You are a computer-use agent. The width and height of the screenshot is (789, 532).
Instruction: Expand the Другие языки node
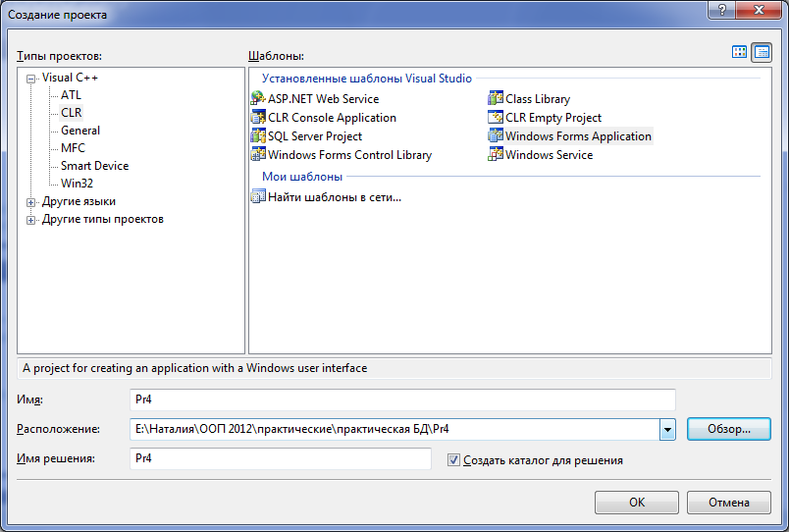point(31,202)
